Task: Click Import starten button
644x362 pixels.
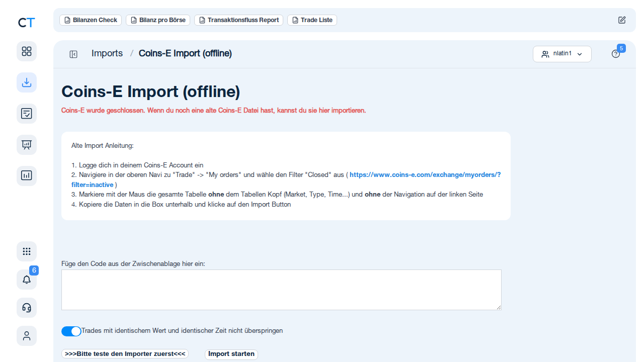Action: point(231,354)
